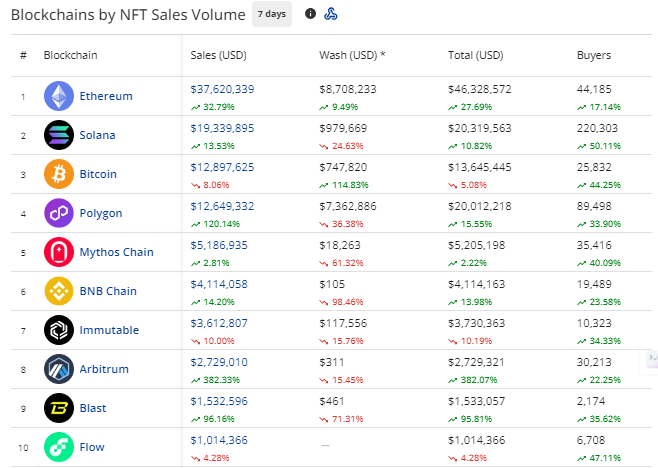
Task: Click the Bitcoin logo icon
Action: tap(59, 174)
